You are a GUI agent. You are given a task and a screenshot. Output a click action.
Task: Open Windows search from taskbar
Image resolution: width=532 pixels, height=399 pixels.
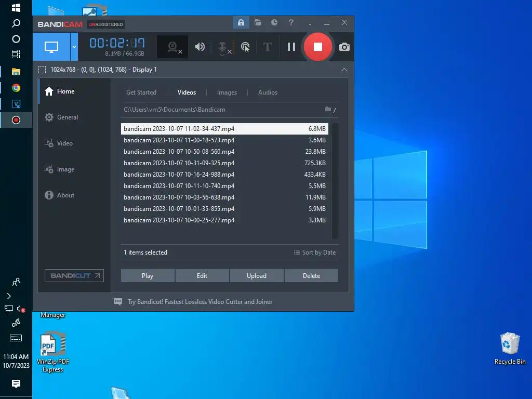16,23
